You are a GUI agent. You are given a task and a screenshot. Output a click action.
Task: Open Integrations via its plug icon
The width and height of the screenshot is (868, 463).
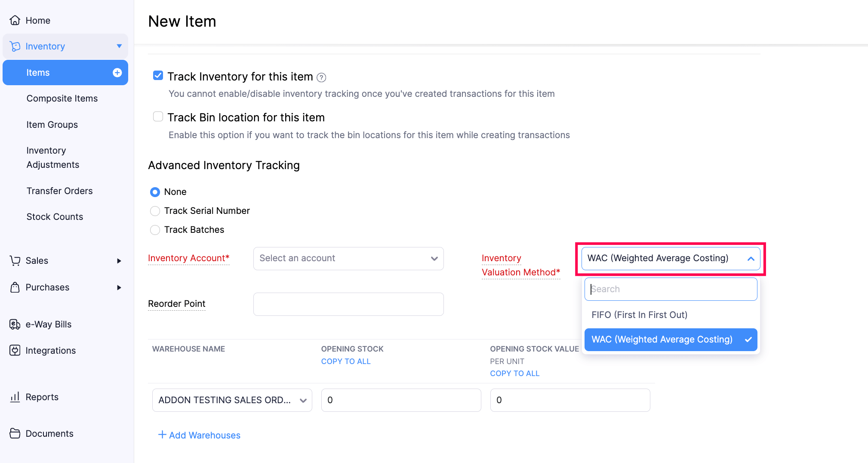coord(15,350)
